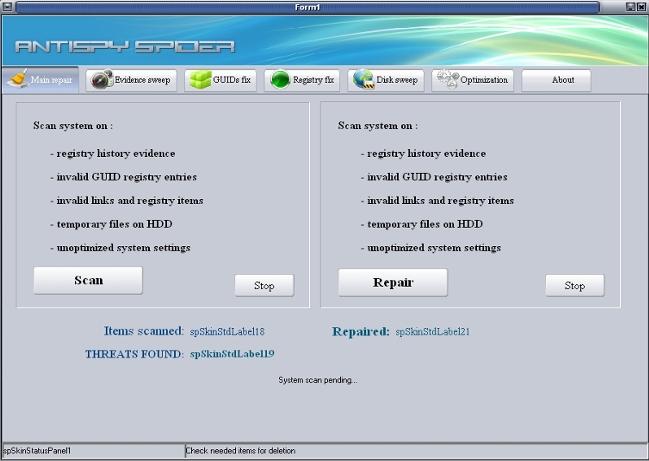
Task: Click the spSkinStatusPanel1 status bar panel
Action: (92, 451)
